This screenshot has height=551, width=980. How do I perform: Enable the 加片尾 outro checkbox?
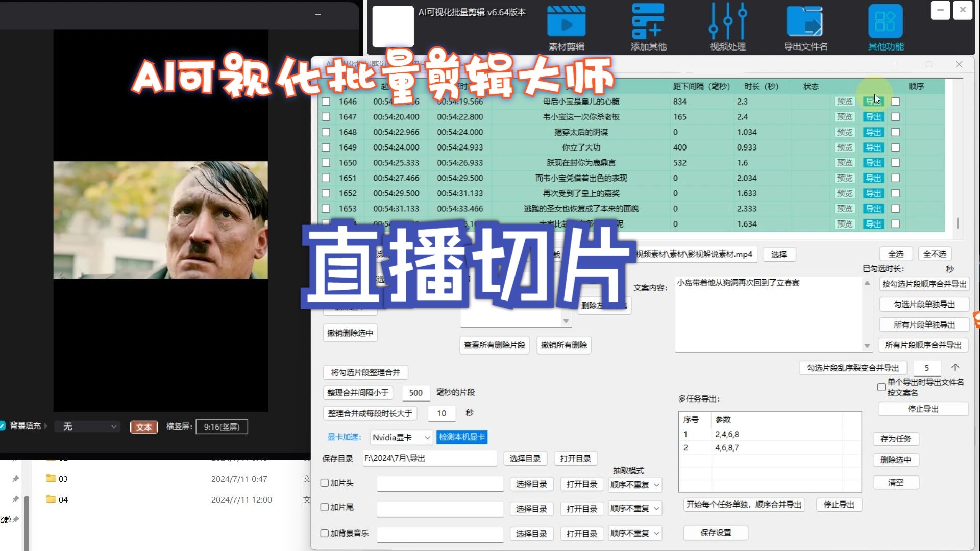(324, 507)
